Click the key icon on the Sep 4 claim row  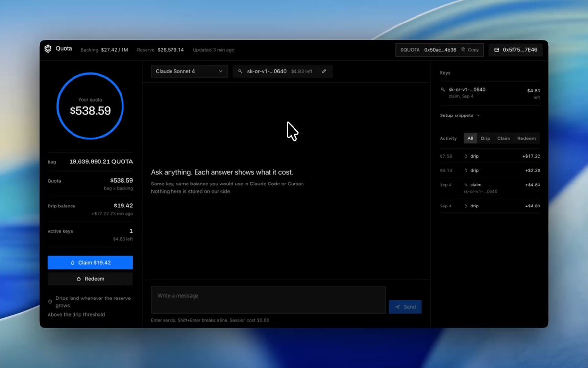click(466, 185)
